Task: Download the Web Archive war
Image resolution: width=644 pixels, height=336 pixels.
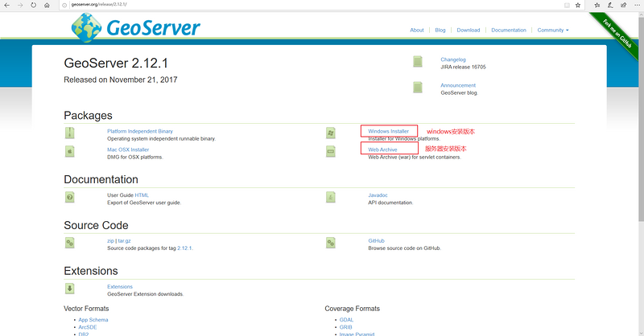Action: point(383,150)
